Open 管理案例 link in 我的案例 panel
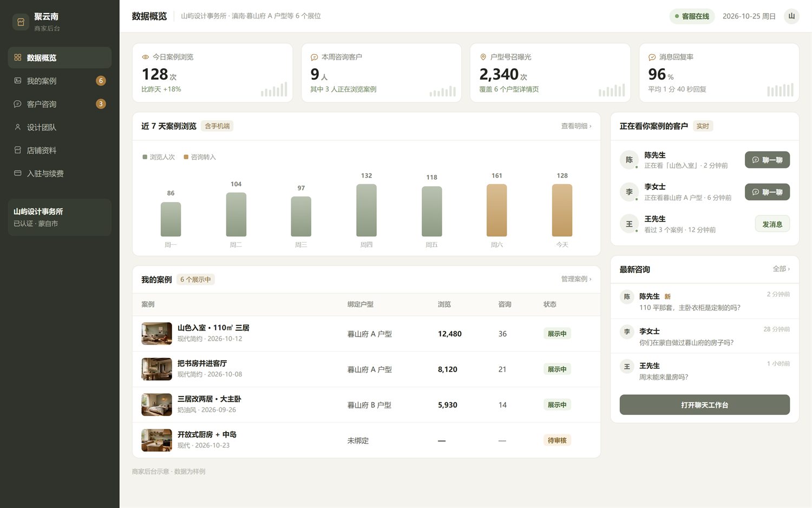Image resolution: width=812 pixels, height=508 pixels. (576, 279)
